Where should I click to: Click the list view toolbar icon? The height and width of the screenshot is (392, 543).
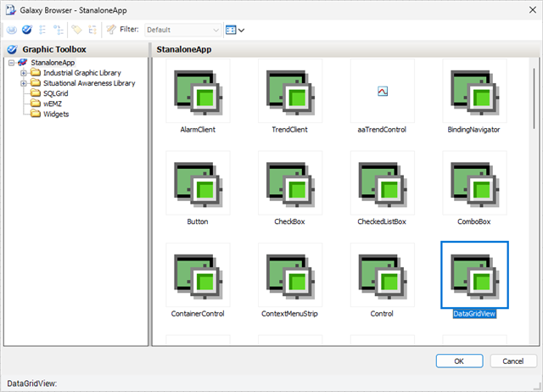[42, 30]
